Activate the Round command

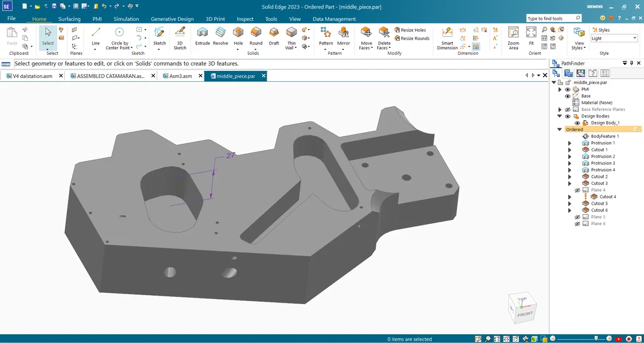[256, 38]
